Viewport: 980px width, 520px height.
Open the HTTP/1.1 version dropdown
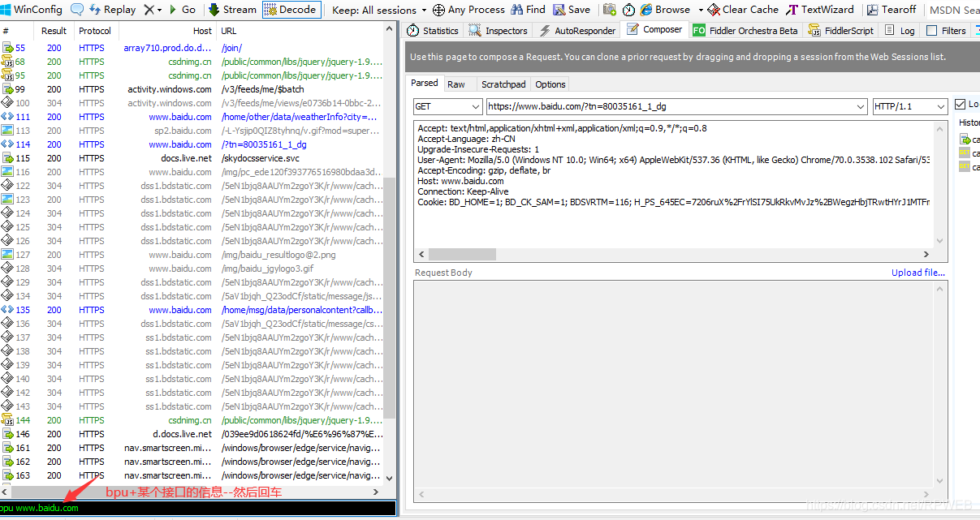910,106
